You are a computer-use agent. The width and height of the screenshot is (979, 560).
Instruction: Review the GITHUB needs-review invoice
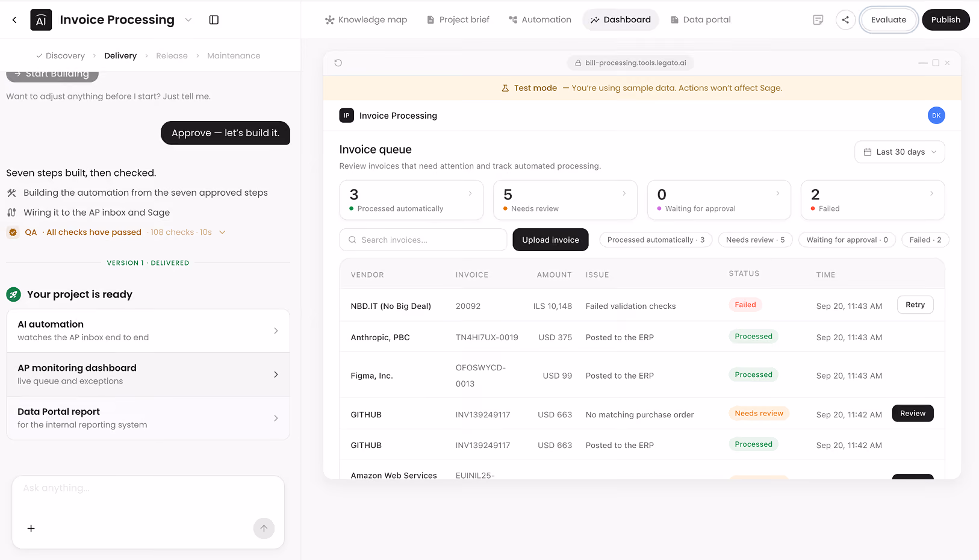click(913, 414)
